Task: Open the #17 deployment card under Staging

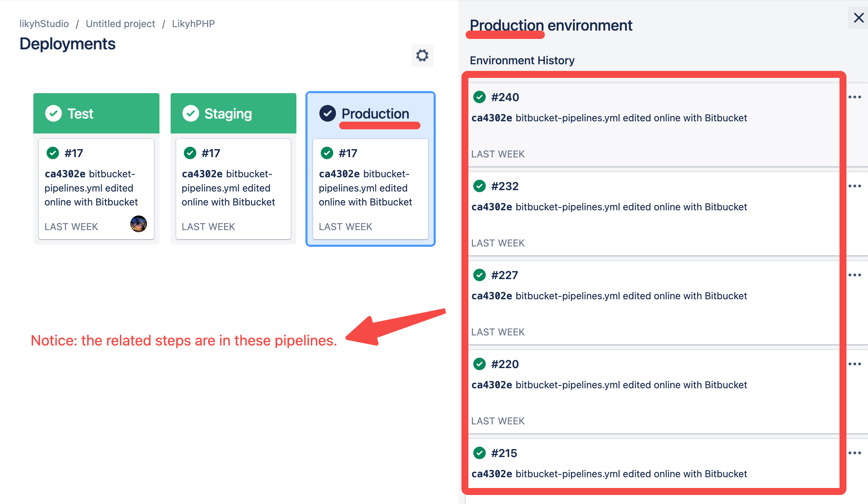Action: click(x=233, y=189)
